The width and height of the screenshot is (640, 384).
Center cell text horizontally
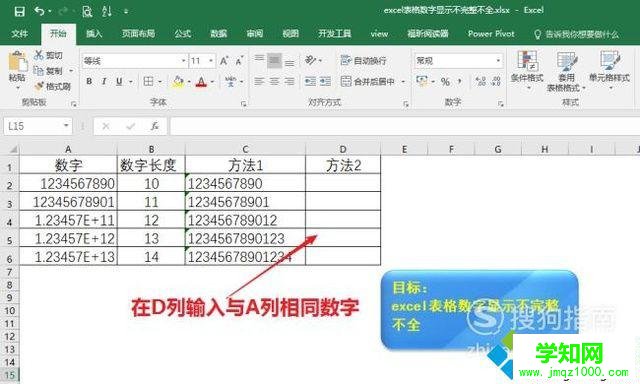click(x=274, y=82)
